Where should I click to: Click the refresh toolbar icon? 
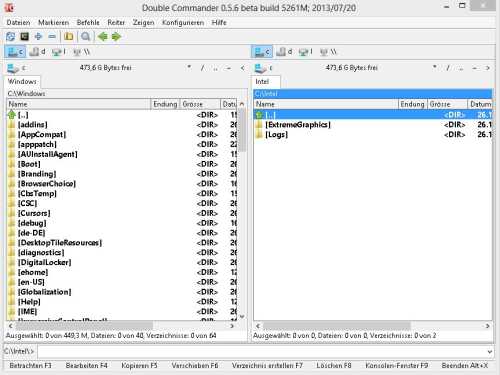[x=11, y=36]
